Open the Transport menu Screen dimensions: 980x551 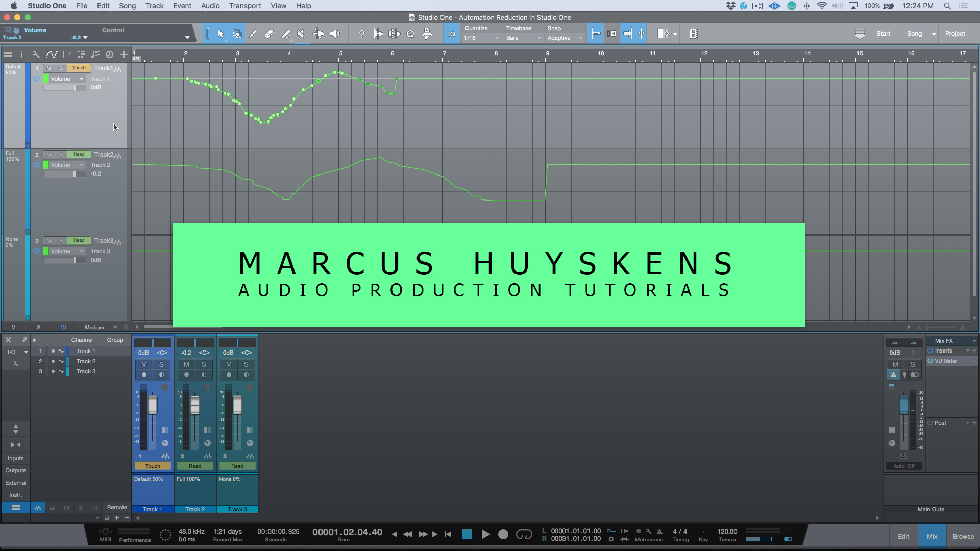(x=245, y=6)
